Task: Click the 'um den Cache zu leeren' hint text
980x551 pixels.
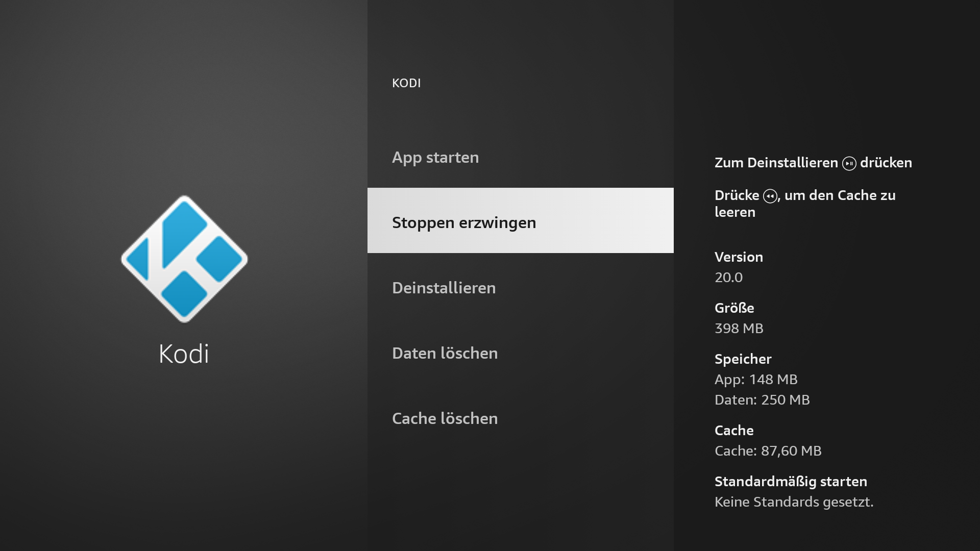Action: tap(805, 204)
